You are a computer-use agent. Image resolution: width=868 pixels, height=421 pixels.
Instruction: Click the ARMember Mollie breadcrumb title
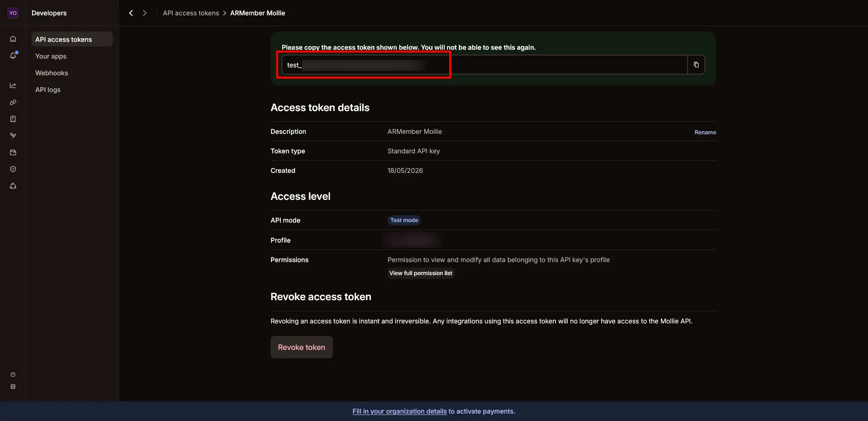[258, 13]
